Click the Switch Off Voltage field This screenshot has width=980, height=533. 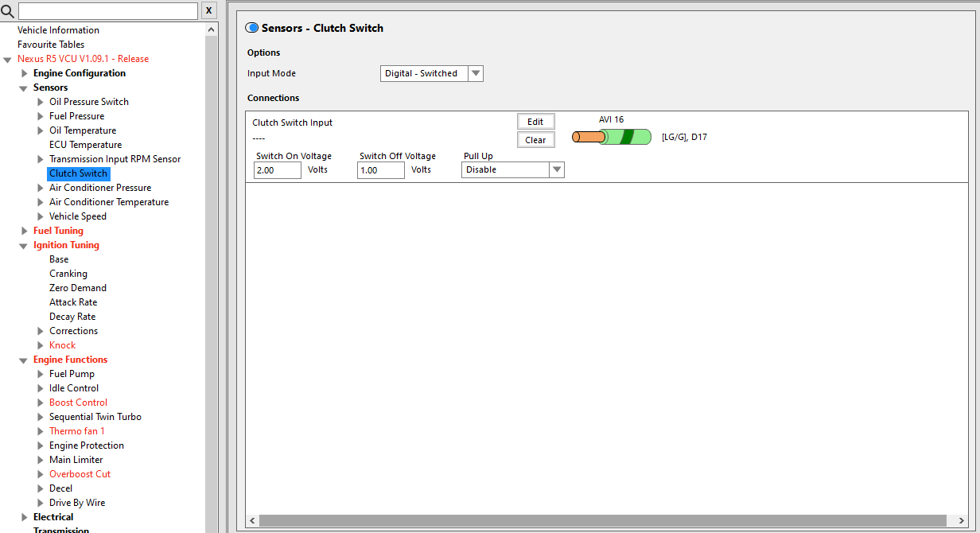pos(381,170)
